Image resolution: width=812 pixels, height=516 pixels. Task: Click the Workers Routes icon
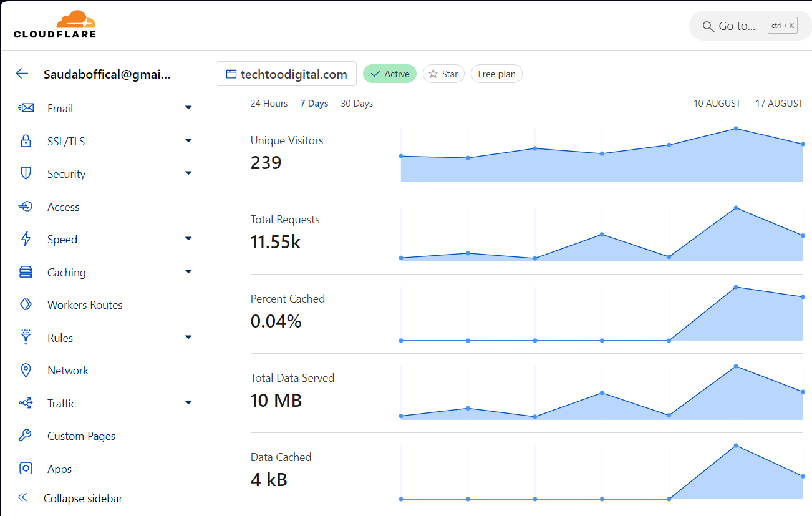point(26,305)
